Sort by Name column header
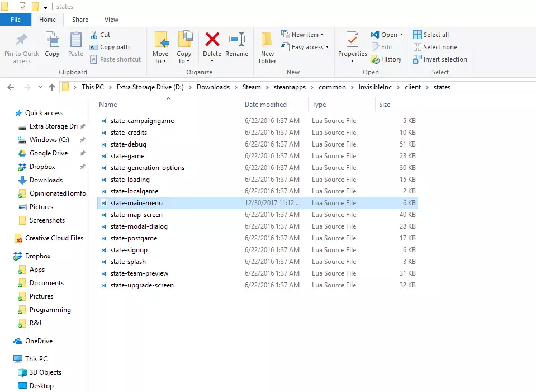 [169, 105]
